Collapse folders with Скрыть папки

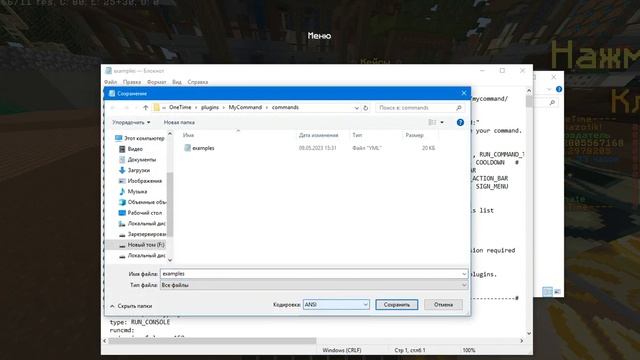131,306
